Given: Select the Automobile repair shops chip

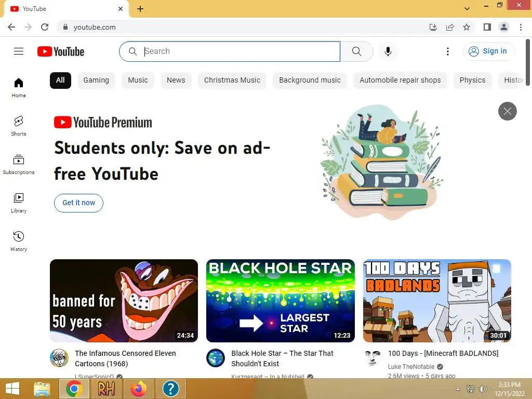Looking at the screenshot, I should pyautogui.click(x=400, y=81).
